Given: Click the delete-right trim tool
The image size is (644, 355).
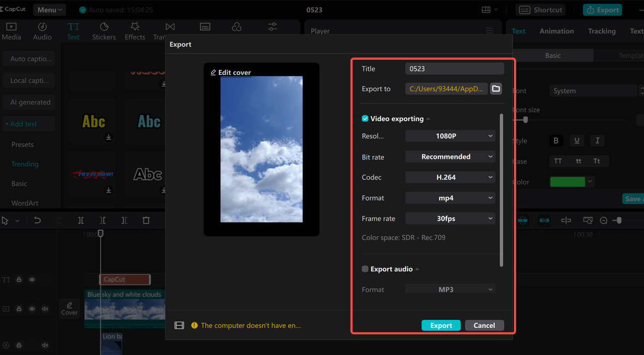Looking at the screenshot, I should click(x=124, y=220).
